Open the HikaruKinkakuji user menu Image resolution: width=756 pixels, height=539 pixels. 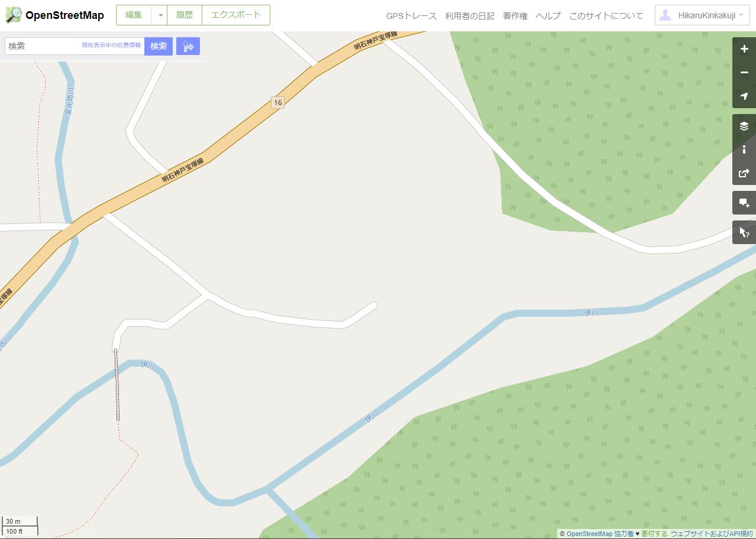[702, 15]
